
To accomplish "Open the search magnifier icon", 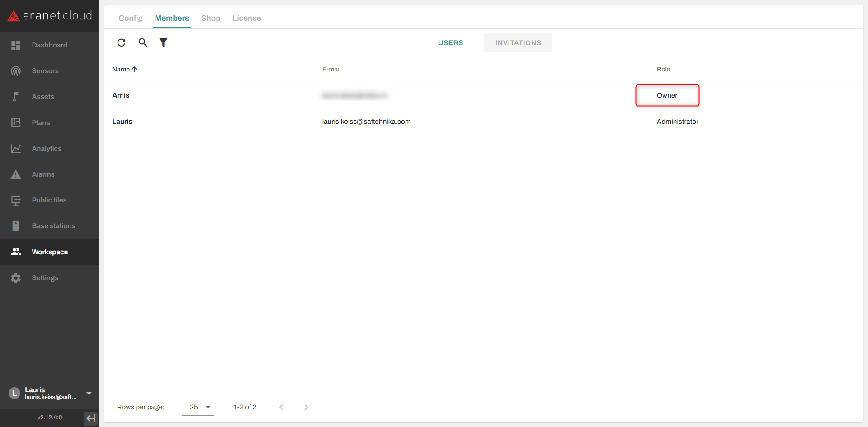I will click(143, 42).
